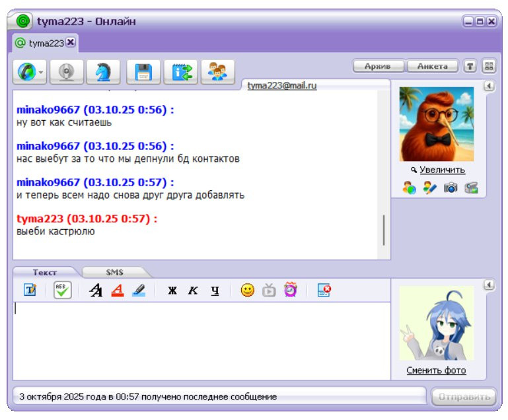This screenshot has height=420, width=508.
Task: Click the message 'выеби кастрюлю'
Action: tap(55, 232)
